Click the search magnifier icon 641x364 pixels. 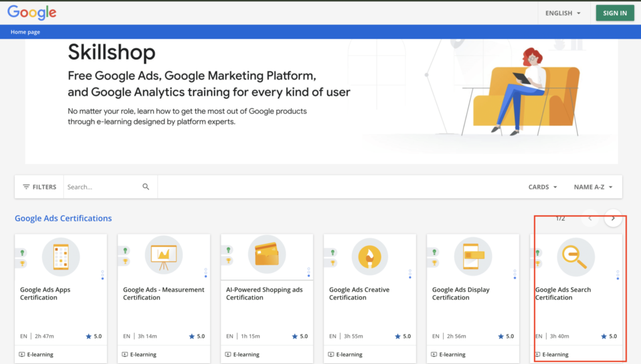tap(146, 187)
